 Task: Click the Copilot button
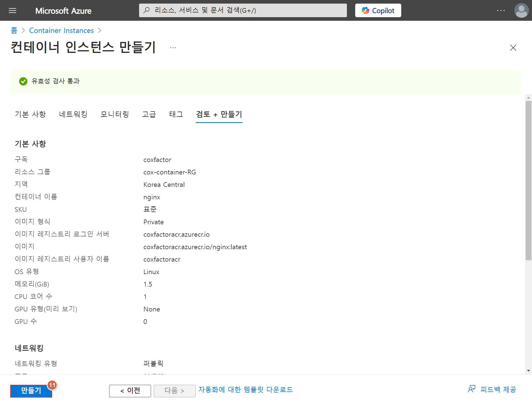tap(378, 11)
